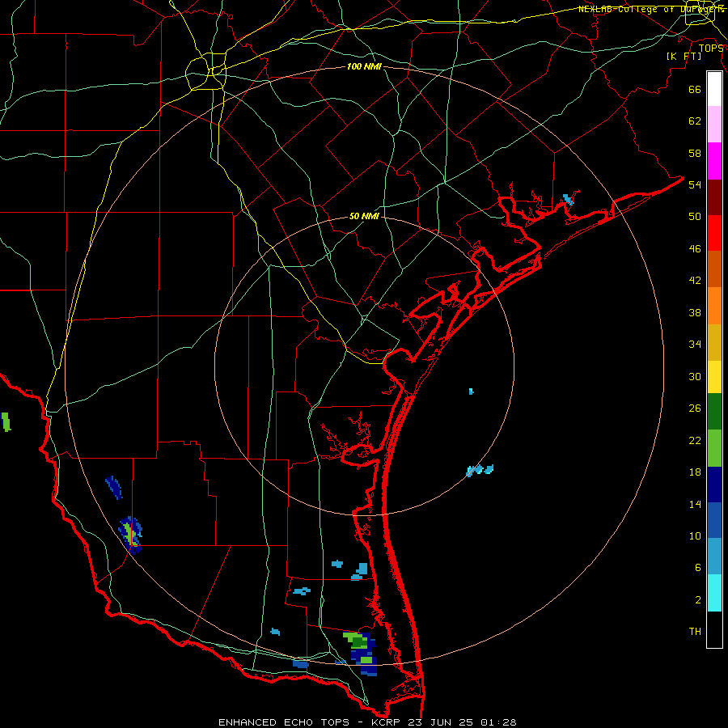Click the TH threshold label
The width and height of the screenshot is (728, 728).
tap(695, 631)
